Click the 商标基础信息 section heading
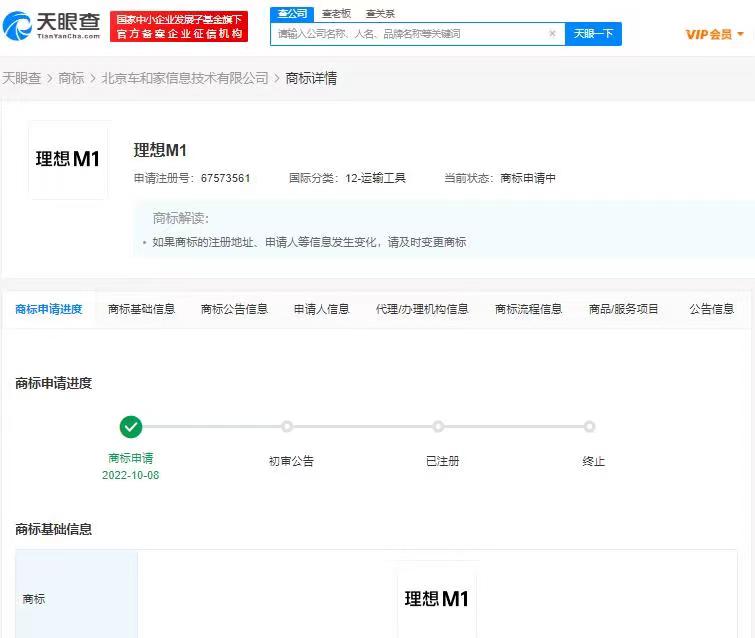Viewport: 755px width, 638px height. pos(53,529)
